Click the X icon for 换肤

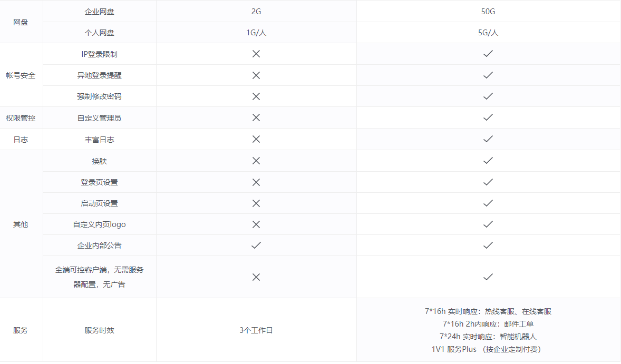click(x=256, y=161)
